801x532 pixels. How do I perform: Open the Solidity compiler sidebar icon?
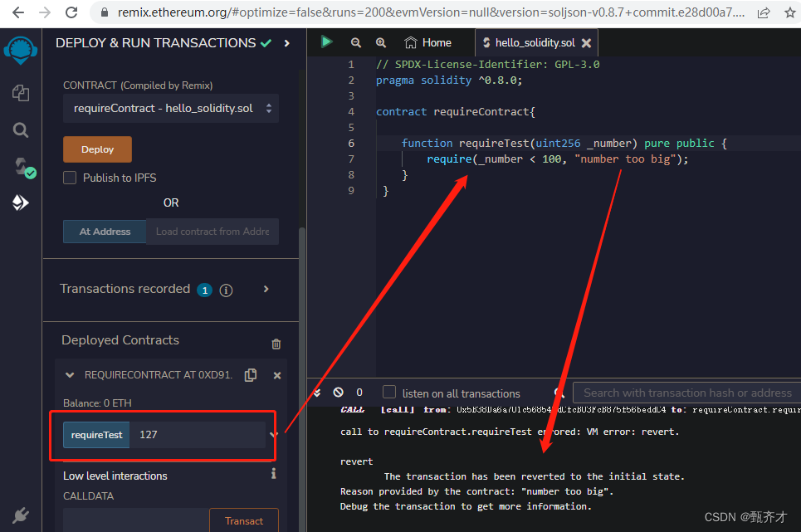23,167
